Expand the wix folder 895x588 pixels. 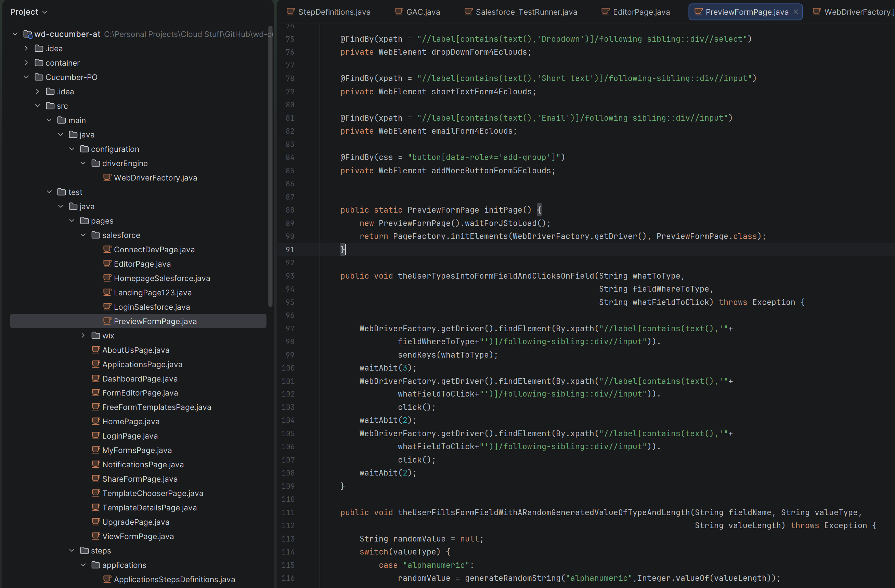click(83, 335)
